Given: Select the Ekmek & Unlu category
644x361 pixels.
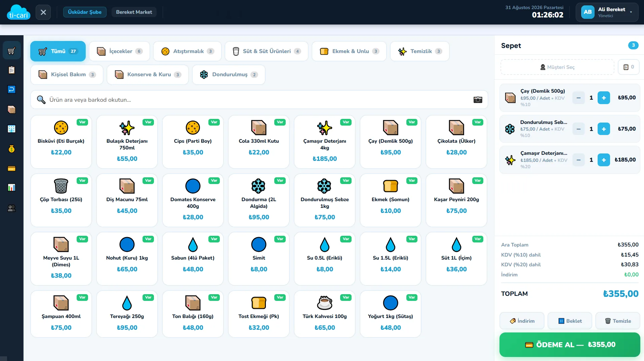Looking at the screenshot, I should pos(349,51).
